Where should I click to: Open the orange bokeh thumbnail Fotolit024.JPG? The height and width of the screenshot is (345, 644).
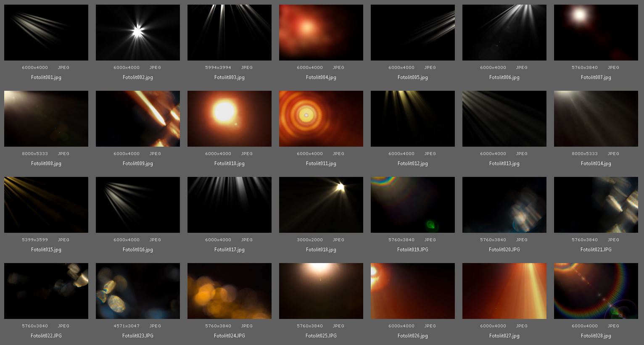[x=229, y=291]
